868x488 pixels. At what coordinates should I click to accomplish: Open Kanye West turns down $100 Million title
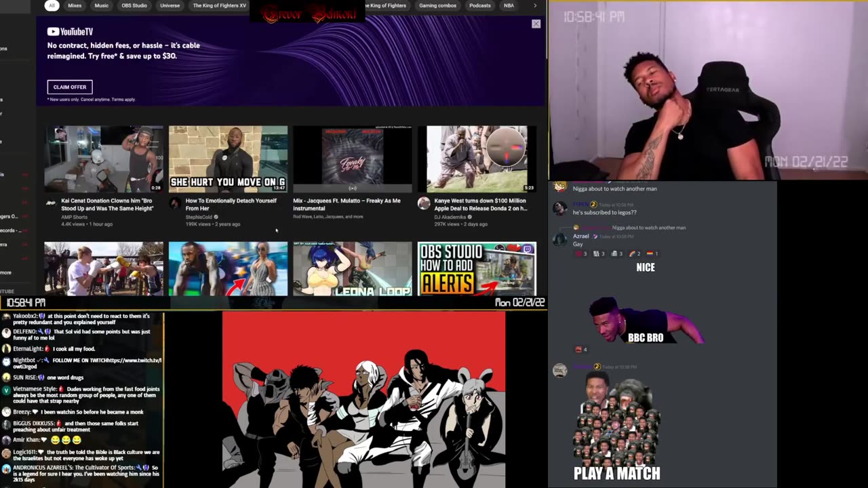(x=481, y=205)
